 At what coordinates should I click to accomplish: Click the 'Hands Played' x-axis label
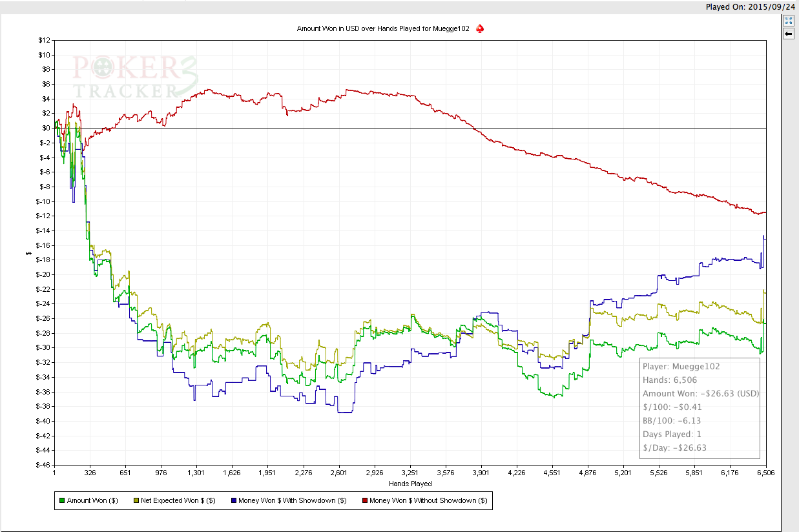(410, 483)
